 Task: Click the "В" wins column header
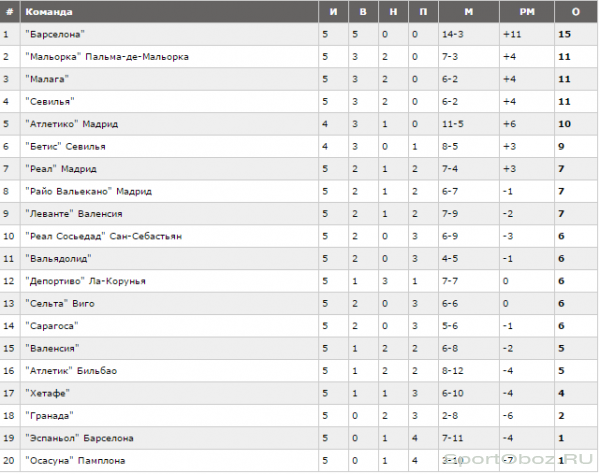pos(363,12)
